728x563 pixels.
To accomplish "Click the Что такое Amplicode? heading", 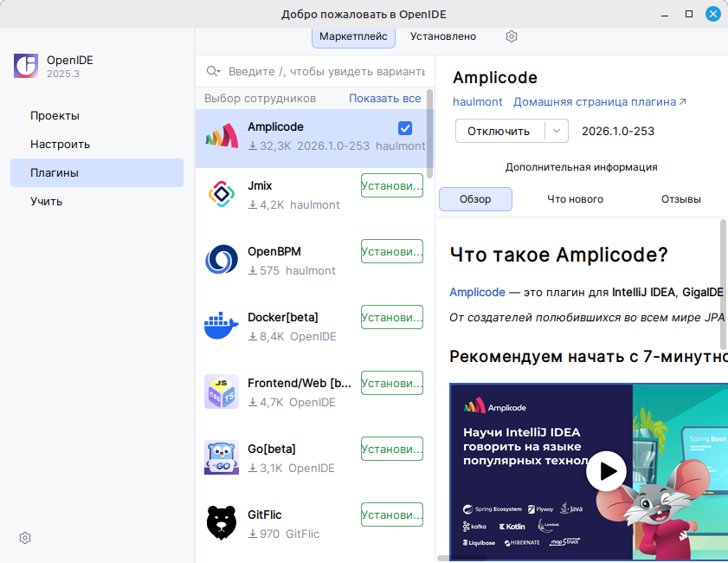I will point(558,255).
